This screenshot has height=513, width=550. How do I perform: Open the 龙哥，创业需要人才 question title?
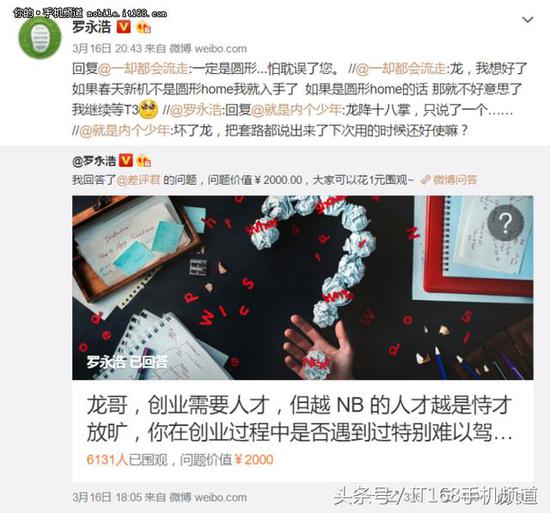pos(299,419)
